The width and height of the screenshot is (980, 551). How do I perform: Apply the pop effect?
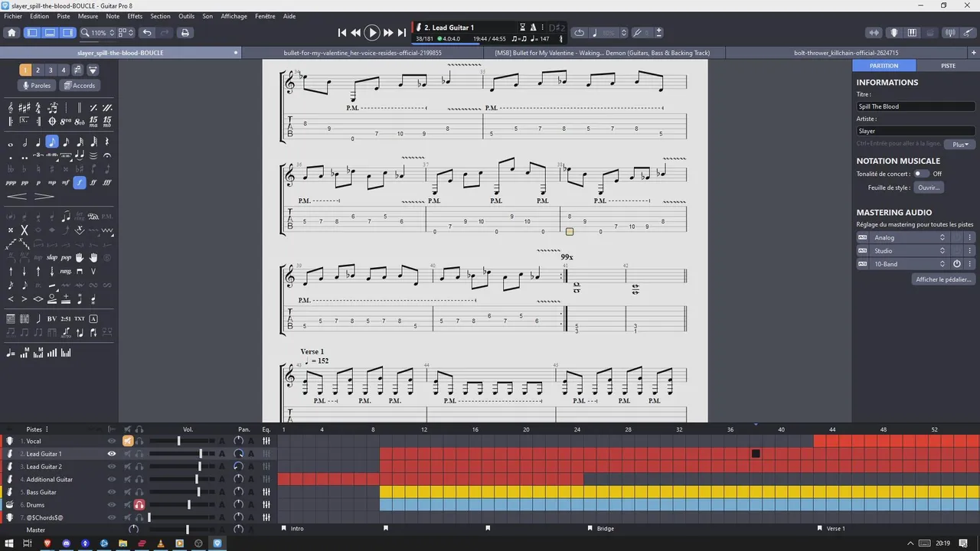[66, 257]
